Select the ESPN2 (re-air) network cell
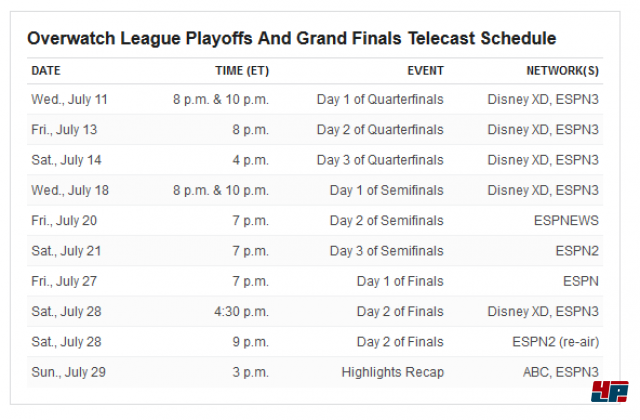Screen dimensions: 640x420 click(556, 342)
